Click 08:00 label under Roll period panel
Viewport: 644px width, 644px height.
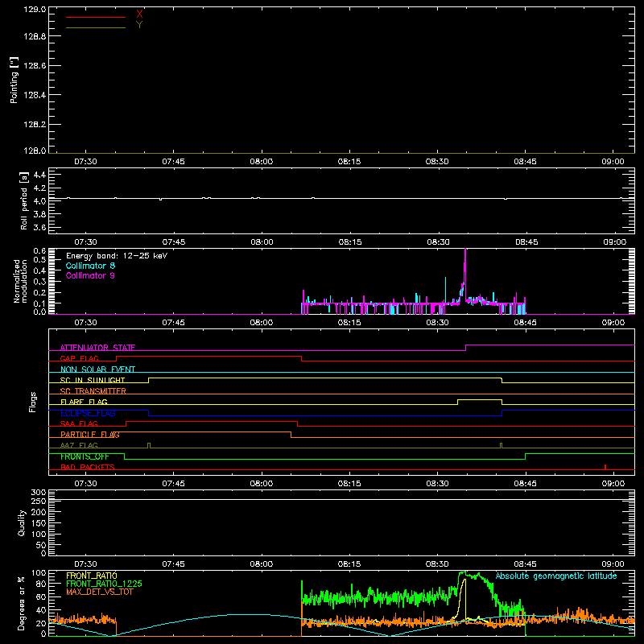coord(262,242)
